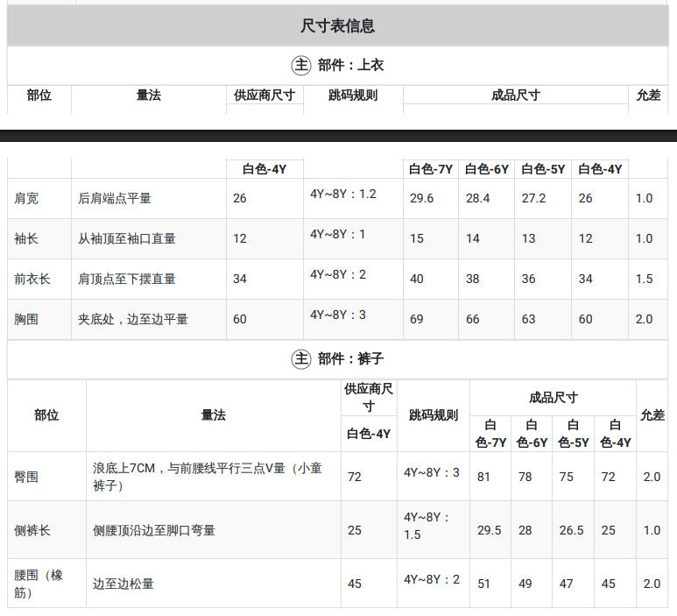Select the 部件：裤子 heading

[x=350, y=358]
